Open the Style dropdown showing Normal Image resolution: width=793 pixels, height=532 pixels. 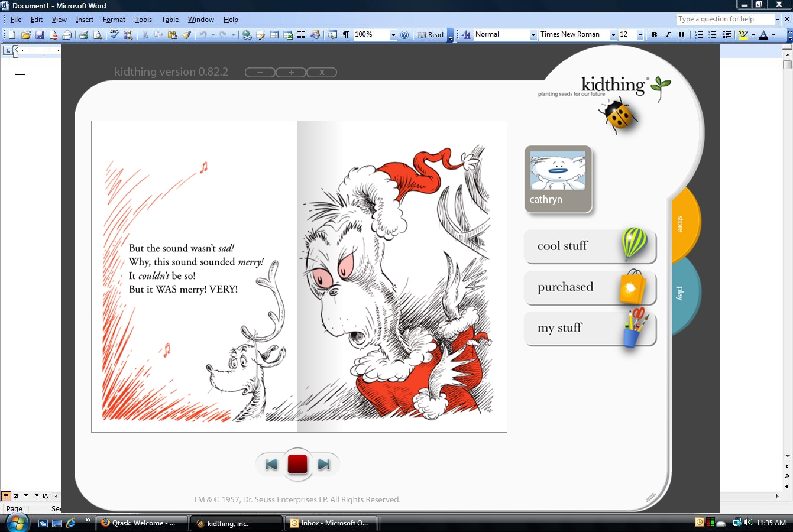pyautogui.click(x=533, y=35)
